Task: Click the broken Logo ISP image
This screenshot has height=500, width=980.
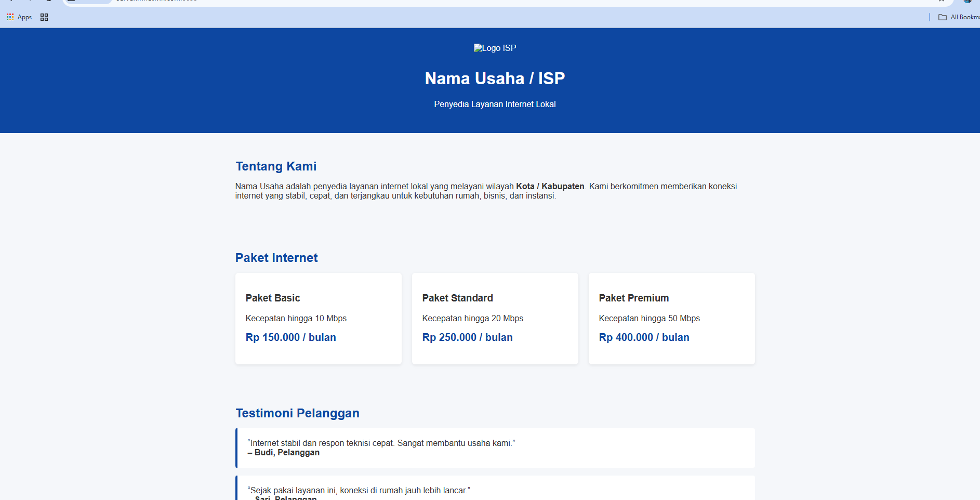Action: click(495, 48)
